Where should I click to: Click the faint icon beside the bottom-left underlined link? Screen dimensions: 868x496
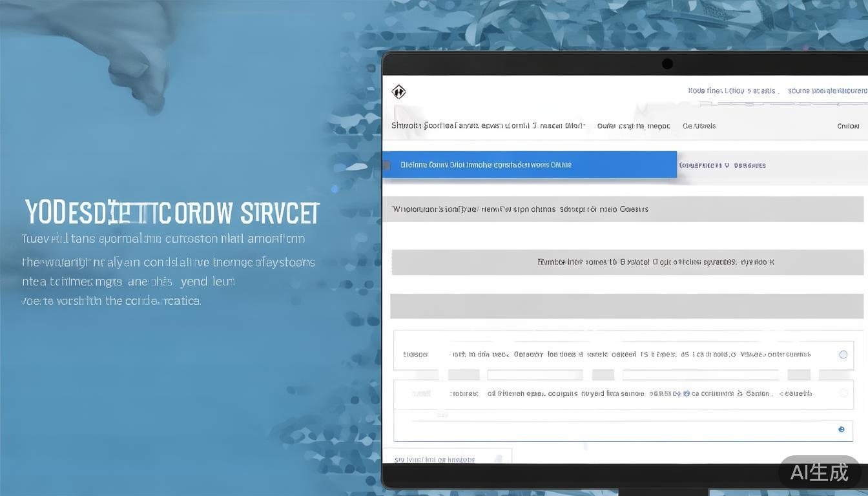coord(498,459)
